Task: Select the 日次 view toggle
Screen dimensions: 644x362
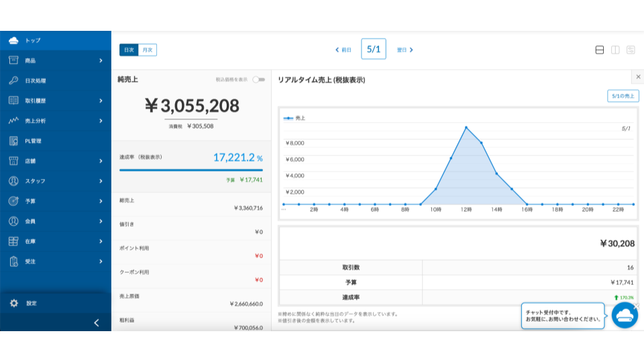Action: pyautogui.click(x=129, y=50)
